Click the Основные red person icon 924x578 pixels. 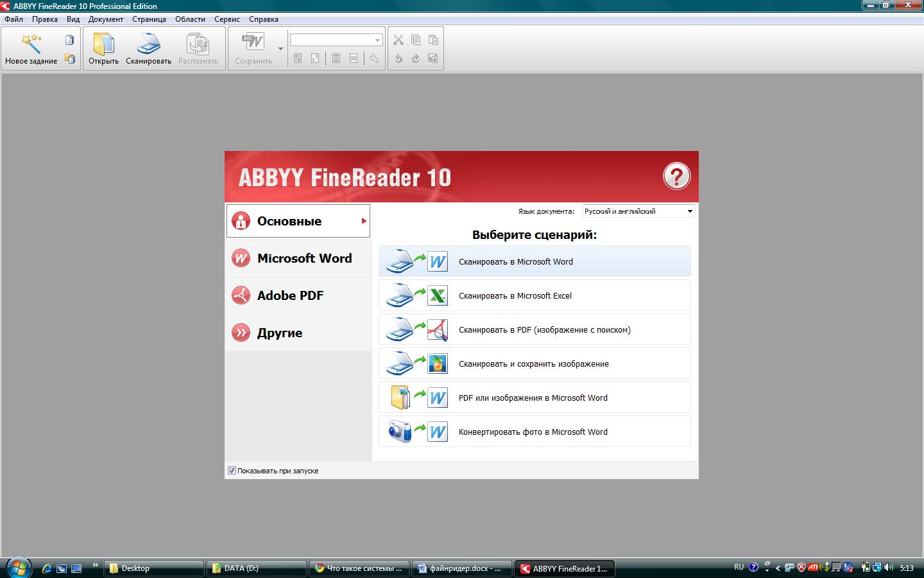pos(241,221)
